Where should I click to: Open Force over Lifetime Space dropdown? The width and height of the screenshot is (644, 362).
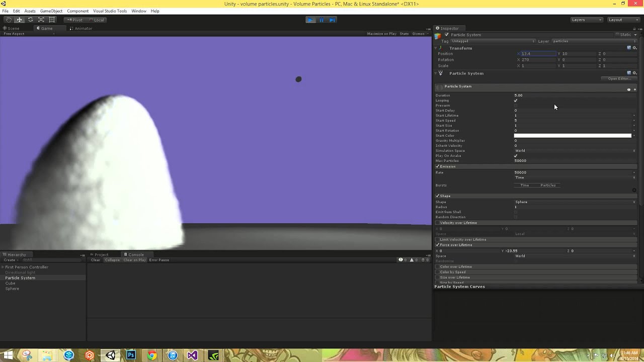(x=575, y=256)
